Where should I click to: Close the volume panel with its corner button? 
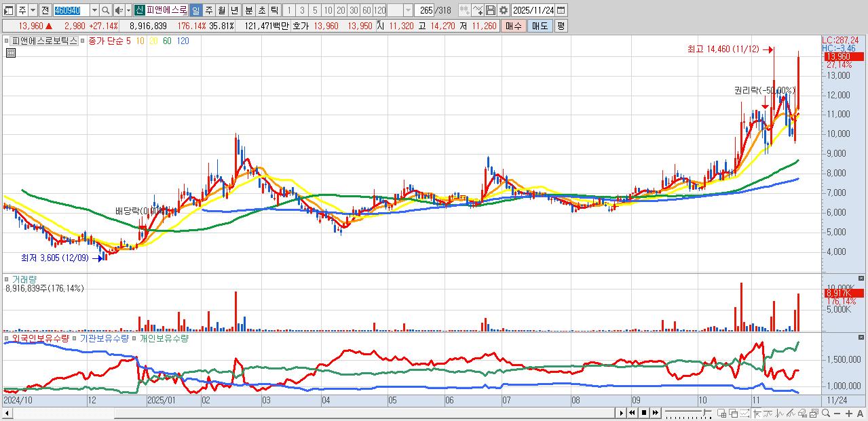point(862,278)
